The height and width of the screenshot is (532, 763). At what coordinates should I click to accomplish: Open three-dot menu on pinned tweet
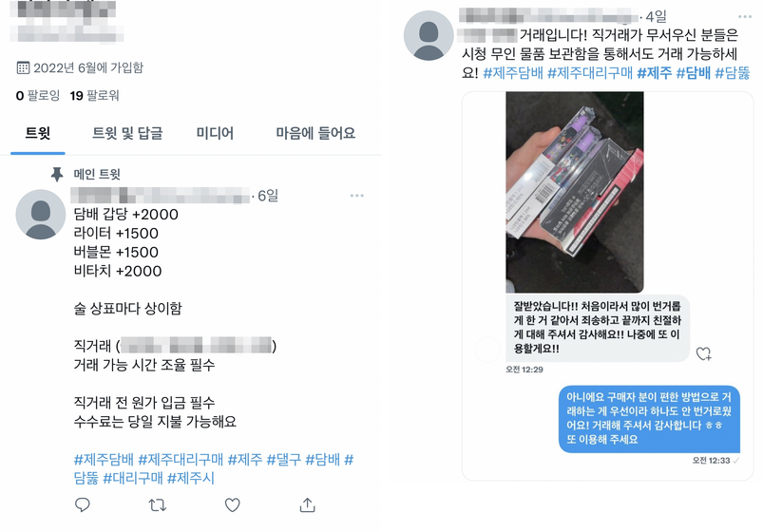click(356, 196)
